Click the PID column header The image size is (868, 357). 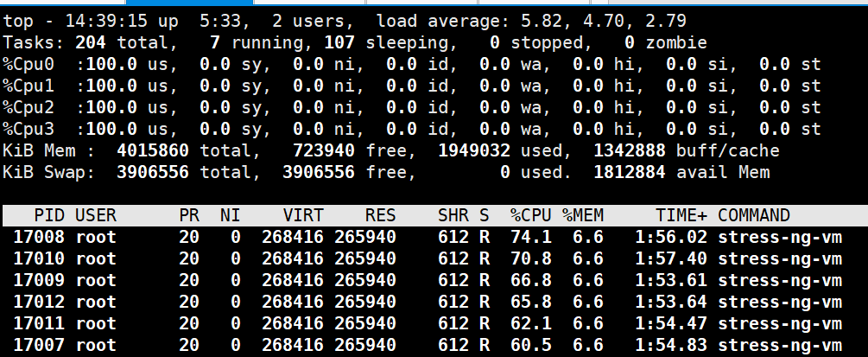(49, 215)
